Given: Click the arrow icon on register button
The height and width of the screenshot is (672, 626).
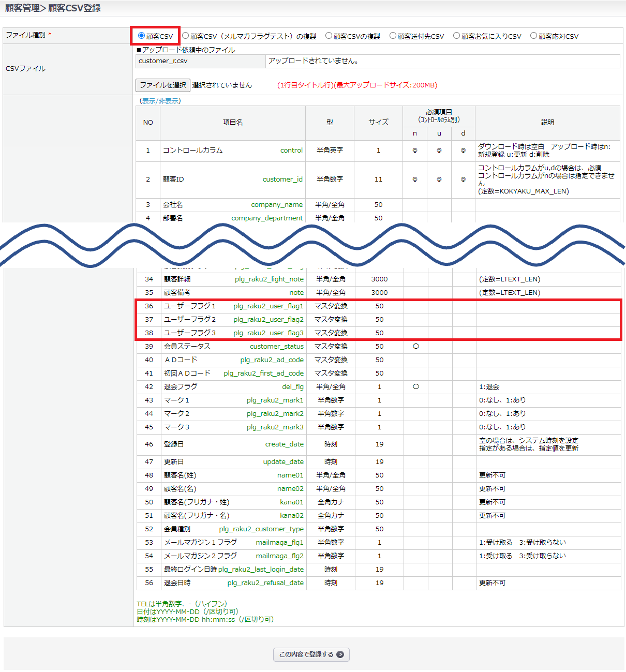Looking at the screenshot, I should pyautogui.click(x=340, y=654).
